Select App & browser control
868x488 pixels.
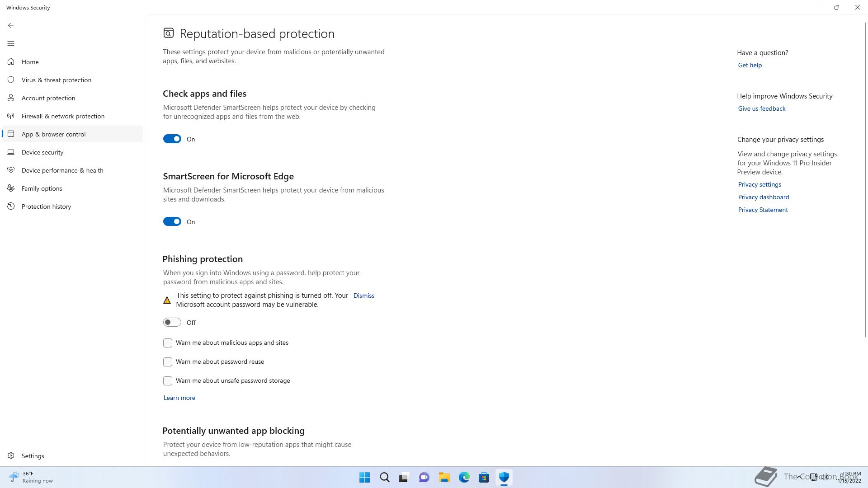click(72, 134)
